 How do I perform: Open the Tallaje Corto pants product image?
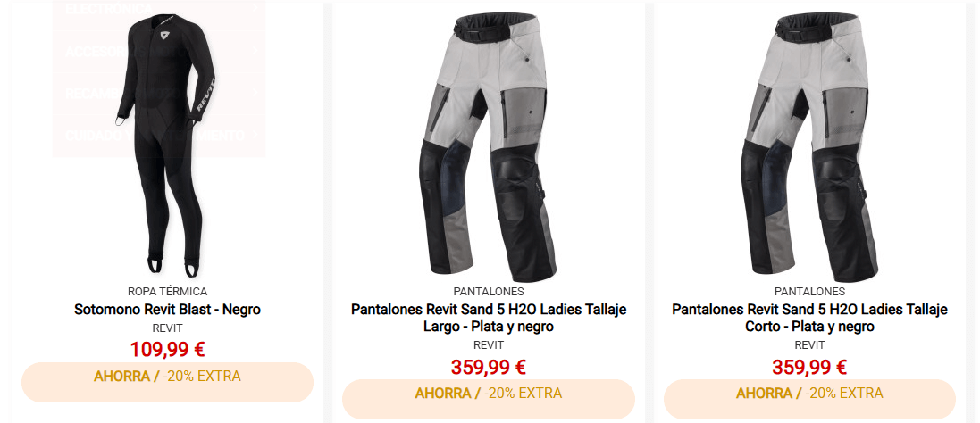point(810,148)
